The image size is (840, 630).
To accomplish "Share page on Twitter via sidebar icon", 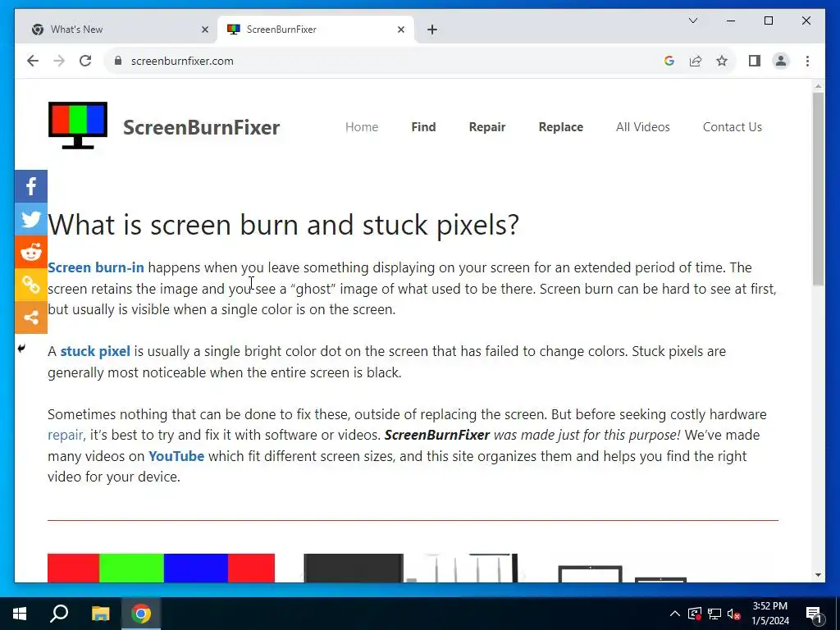I will (31, 219).
